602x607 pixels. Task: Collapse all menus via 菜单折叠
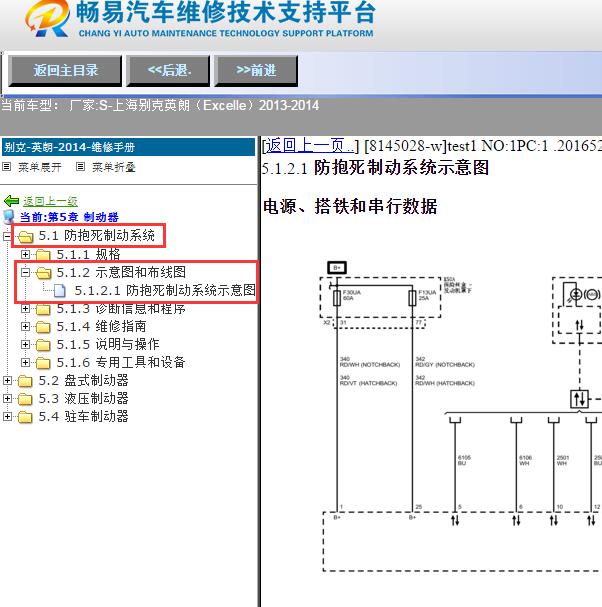pos(113,167)
